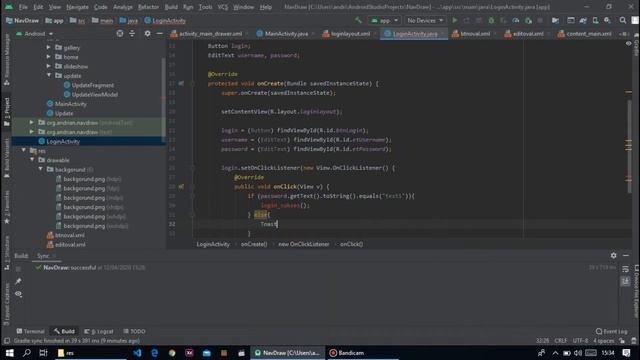Toggle Favorites side tab

(7, 207)
